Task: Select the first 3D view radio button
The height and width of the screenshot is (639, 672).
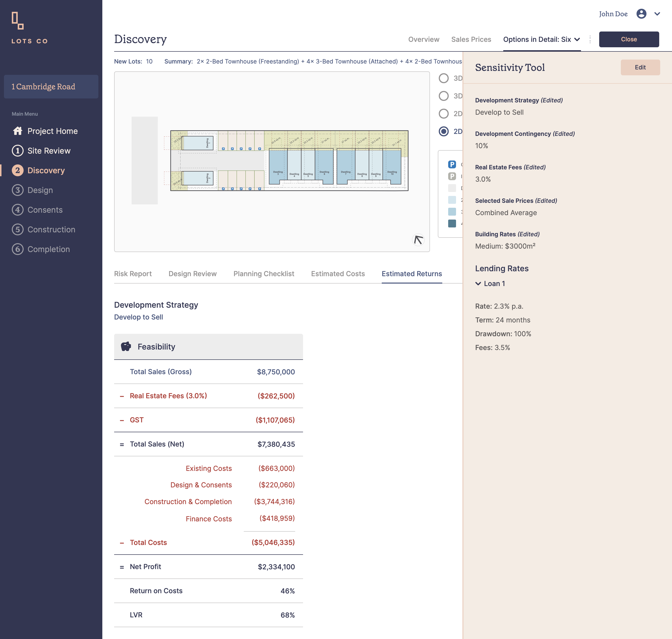Action: tap(443, 78)
